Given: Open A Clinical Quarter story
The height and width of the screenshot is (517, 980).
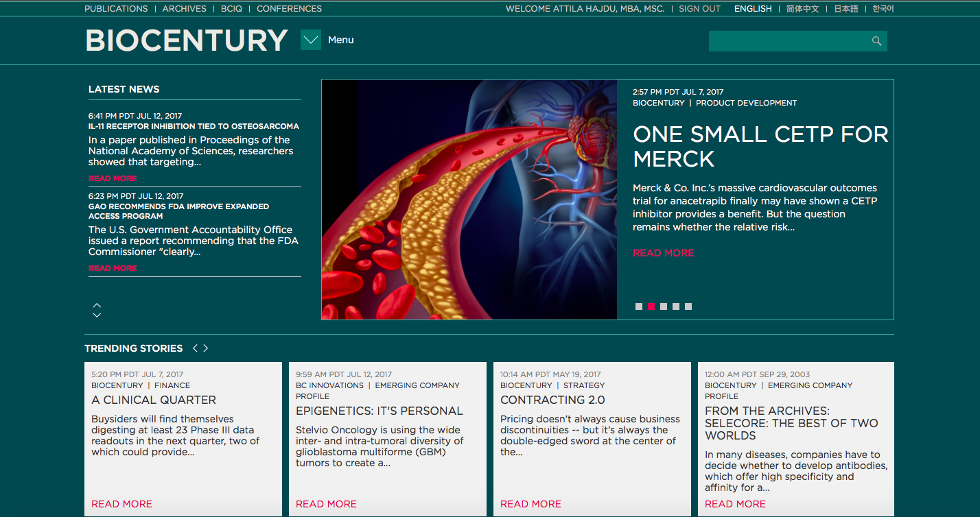Looking at the screenshot, I should [x=154, y=400].
